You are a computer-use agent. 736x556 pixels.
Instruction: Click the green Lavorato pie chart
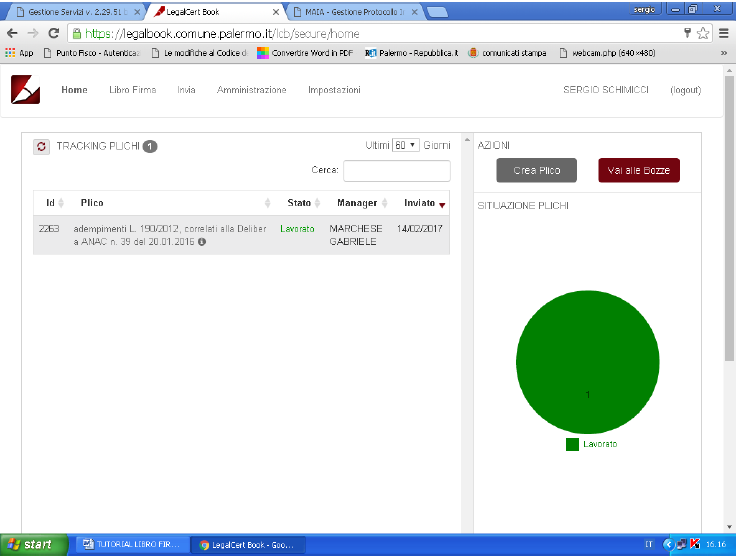[588, 362]
